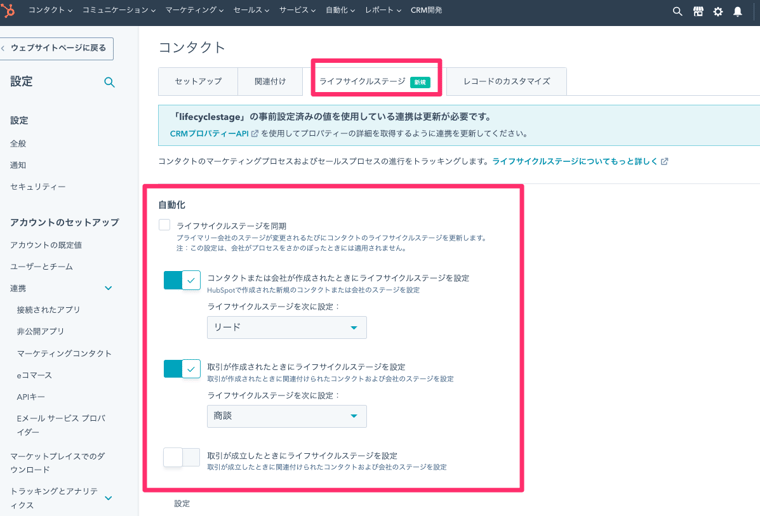Open 非公開アプリ in sidebar
The height and width of the screenshot is (516, 760).
point(40,332)
